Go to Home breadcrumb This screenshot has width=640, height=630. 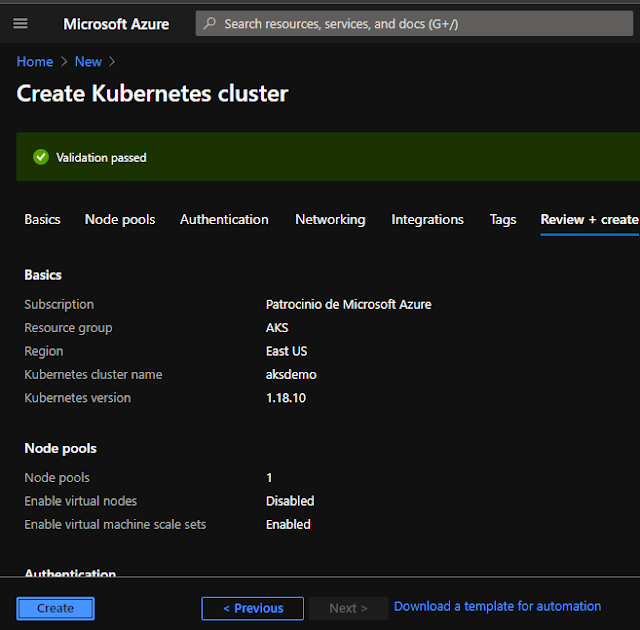click(x=35, y=62)
